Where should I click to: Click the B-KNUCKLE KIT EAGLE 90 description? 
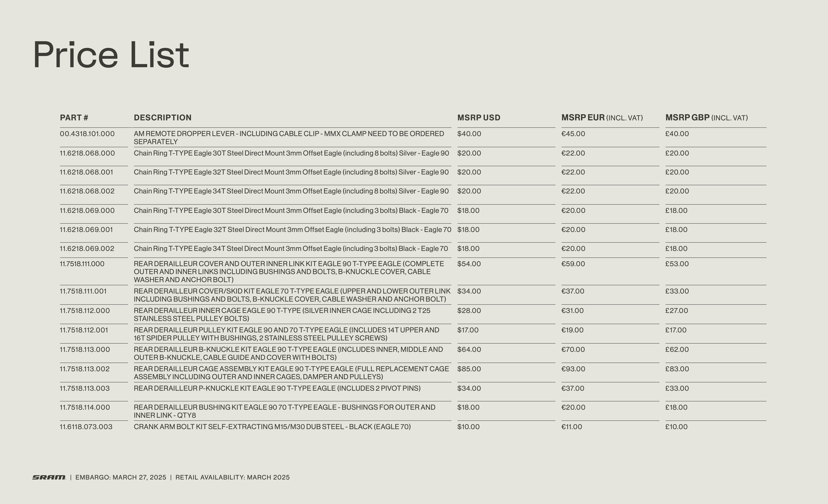[288, 354]
